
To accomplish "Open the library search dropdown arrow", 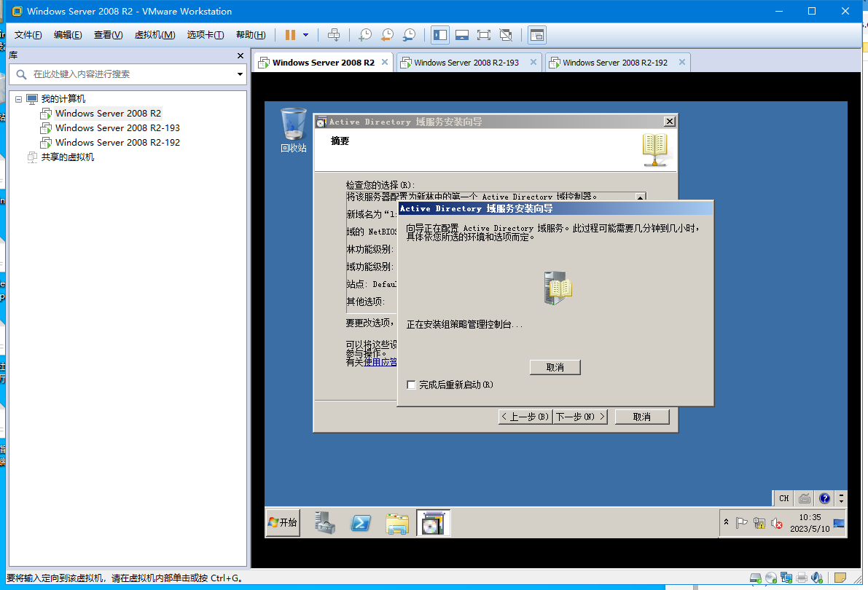I will pyautogui.click(x=240, y=74).
